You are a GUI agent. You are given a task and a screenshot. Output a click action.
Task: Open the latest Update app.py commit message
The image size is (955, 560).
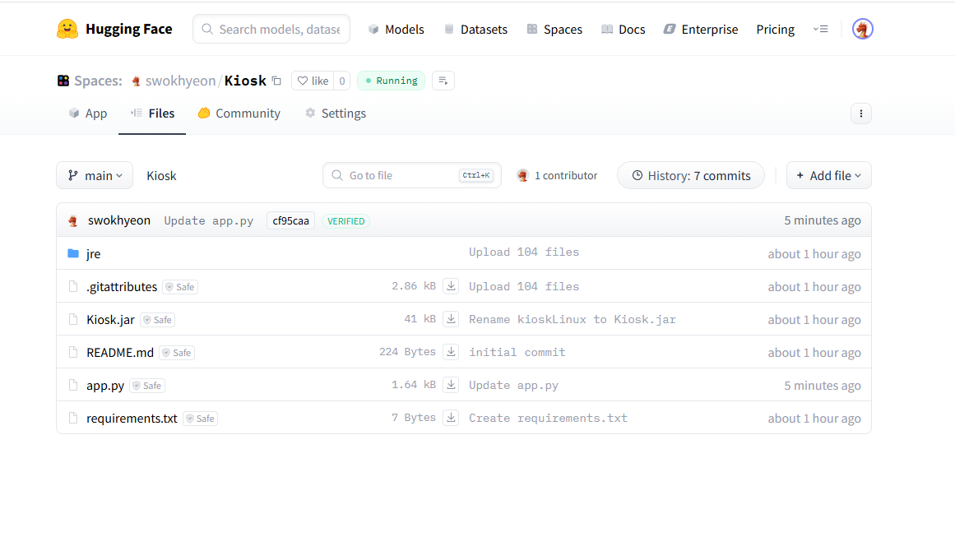pyautogui.click(x=208, y=221)
